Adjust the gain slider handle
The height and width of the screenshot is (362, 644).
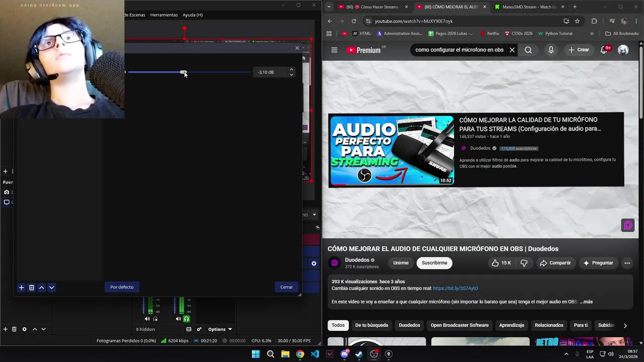tap(184, 72)
